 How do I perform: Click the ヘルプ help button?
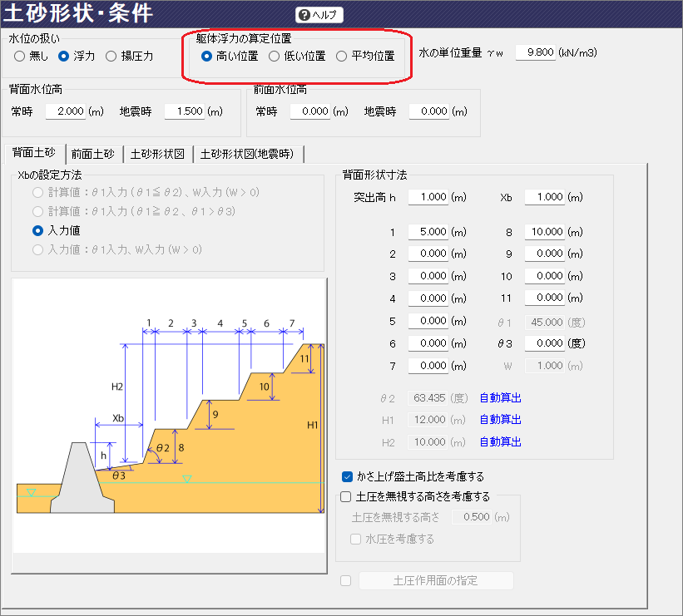319,15
